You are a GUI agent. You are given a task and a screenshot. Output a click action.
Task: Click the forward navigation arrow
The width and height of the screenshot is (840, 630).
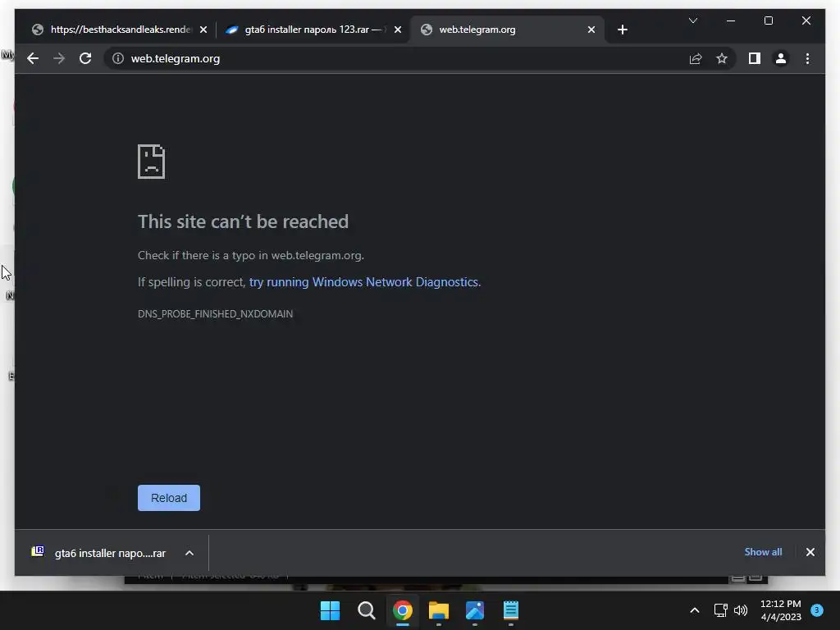point(59,58)
